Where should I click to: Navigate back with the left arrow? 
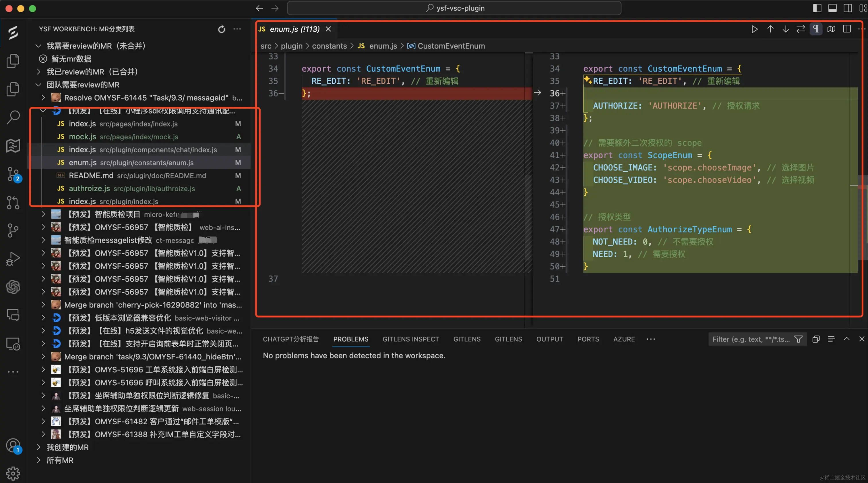[x=259, y=8]
